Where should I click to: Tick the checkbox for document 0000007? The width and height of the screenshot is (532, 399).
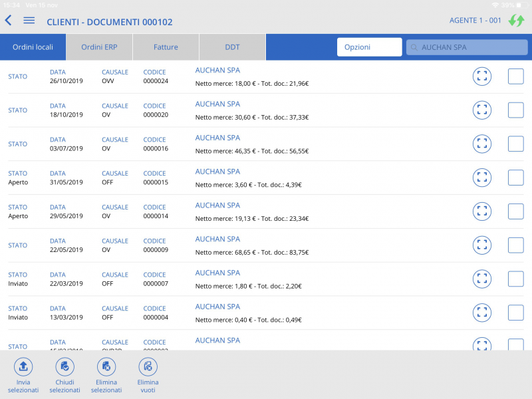[515, 279]
